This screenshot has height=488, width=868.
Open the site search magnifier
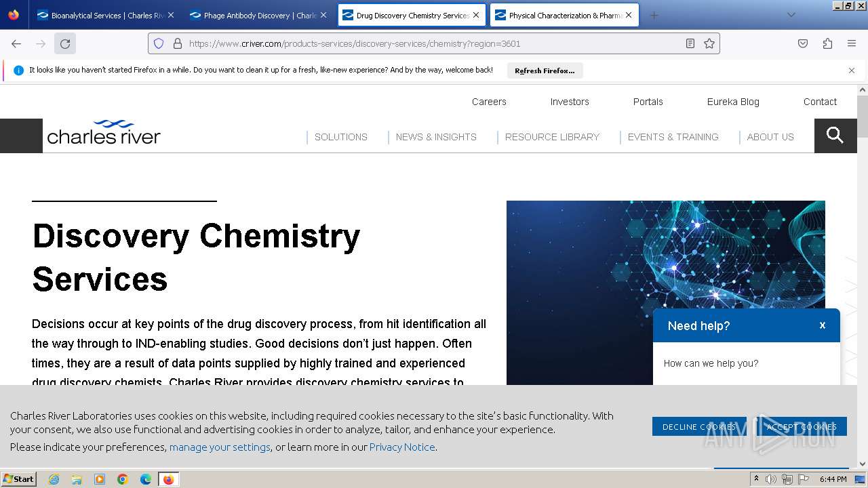[835, 136]
